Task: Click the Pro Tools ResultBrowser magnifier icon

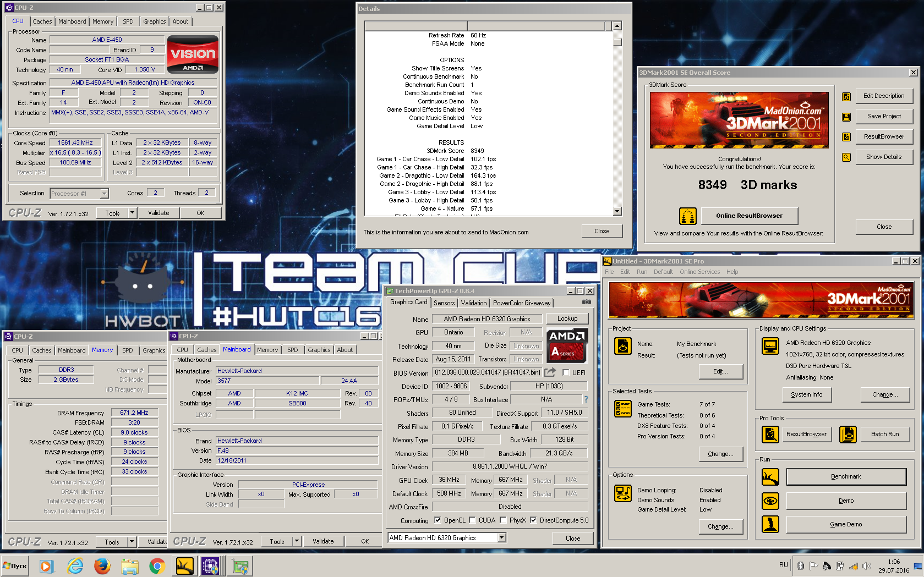Action: (x=770, y=435)
